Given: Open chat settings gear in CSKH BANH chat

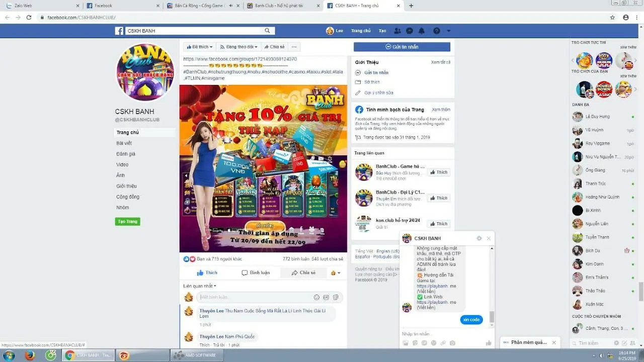Looking at the screenshot, I should (x=479, y=238).
